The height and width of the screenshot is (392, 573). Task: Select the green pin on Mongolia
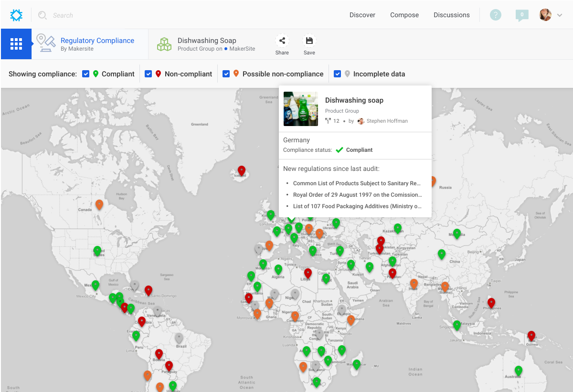(x=457, y=234)
